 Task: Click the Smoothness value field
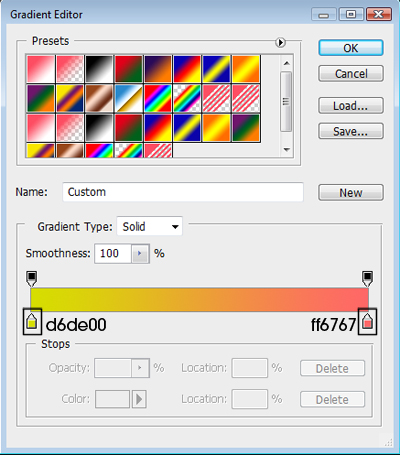[113, 253]
